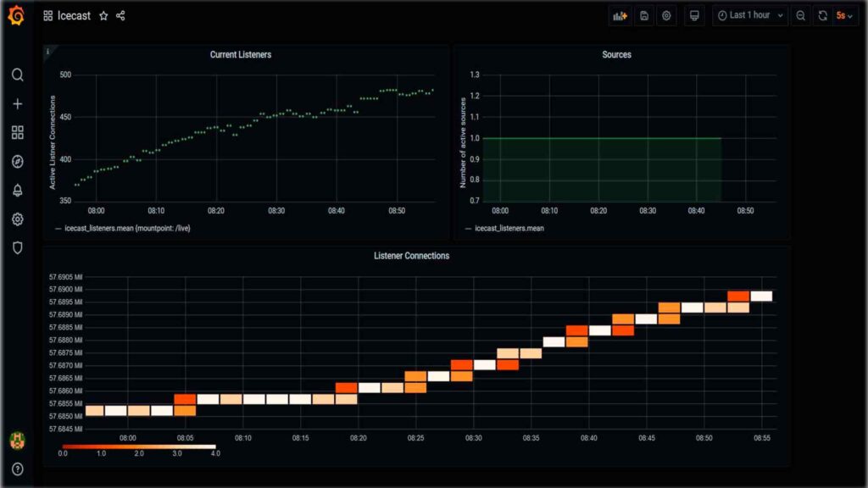Toggle the Sources panel icecast_listeners.mean legend
Image resolution: width=868 pixels, height=488 pixels.
click(x=509, y=228)
